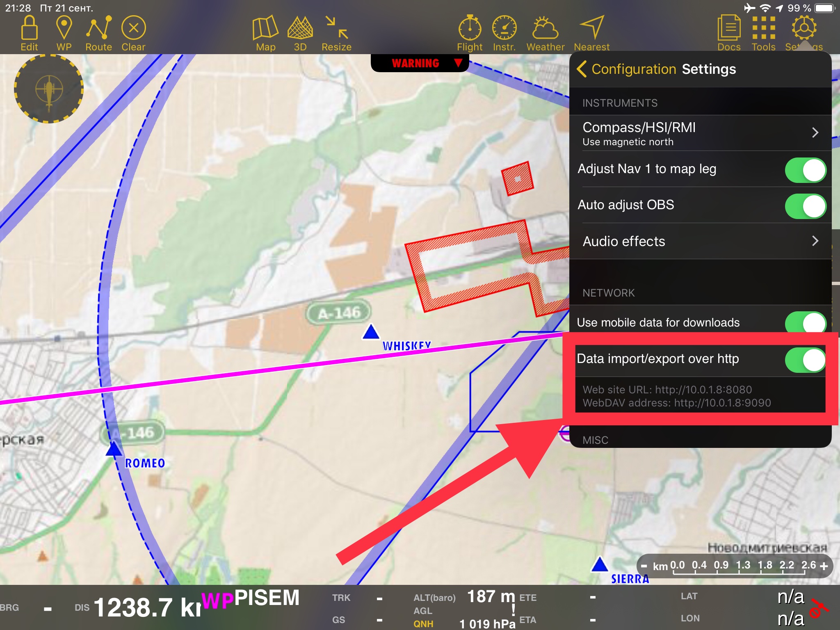Disable Adjust Nav 1 to map leg

pos(805,170)
